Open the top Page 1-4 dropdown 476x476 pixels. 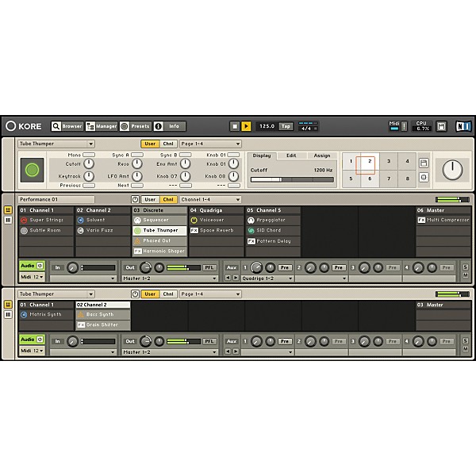coord(210,144)
